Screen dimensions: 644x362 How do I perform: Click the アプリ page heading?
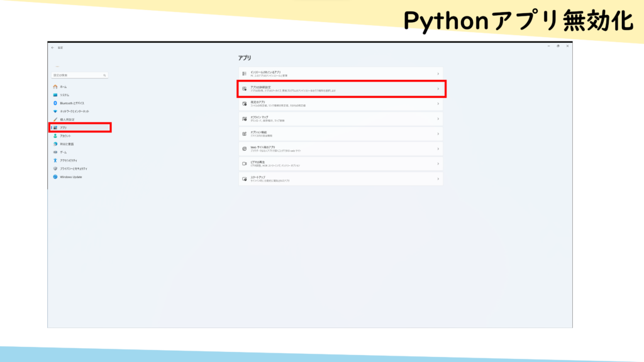[245, 58]
